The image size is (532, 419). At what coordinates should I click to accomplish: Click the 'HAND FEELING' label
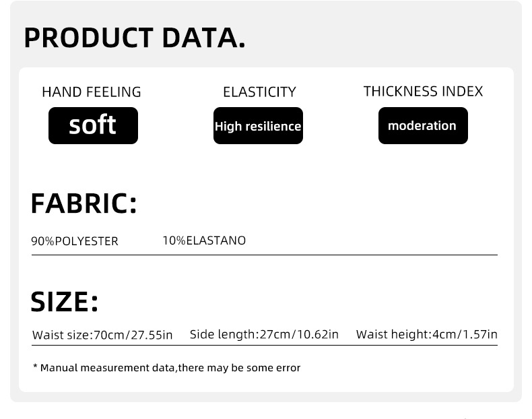pyautogui.click(x=92, y=92)
